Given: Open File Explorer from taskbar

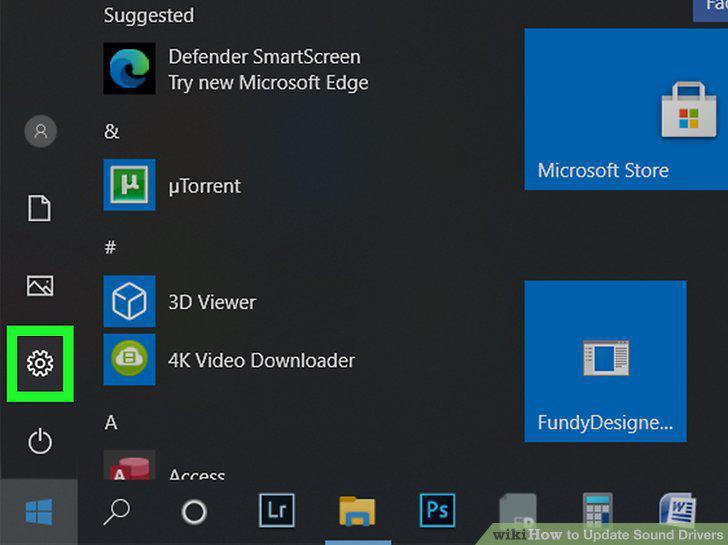Looking at the screenshot, I should click(357, 511).
